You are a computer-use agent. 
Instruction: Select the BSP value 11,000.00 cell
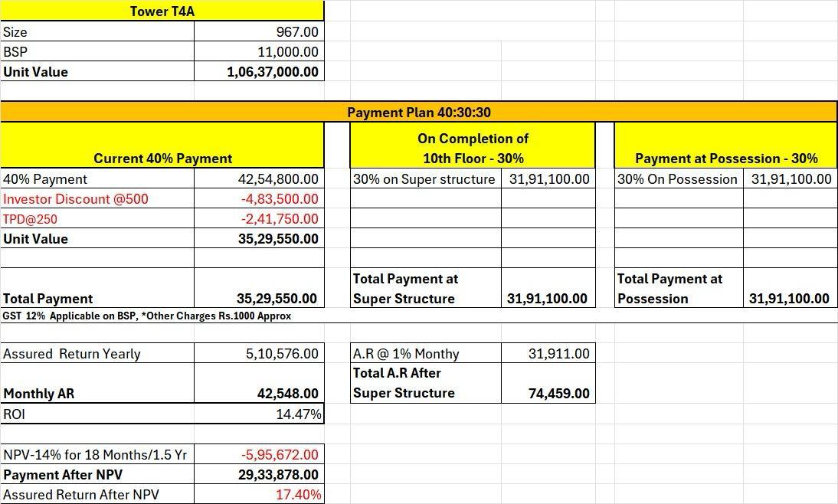click(259, 52)
